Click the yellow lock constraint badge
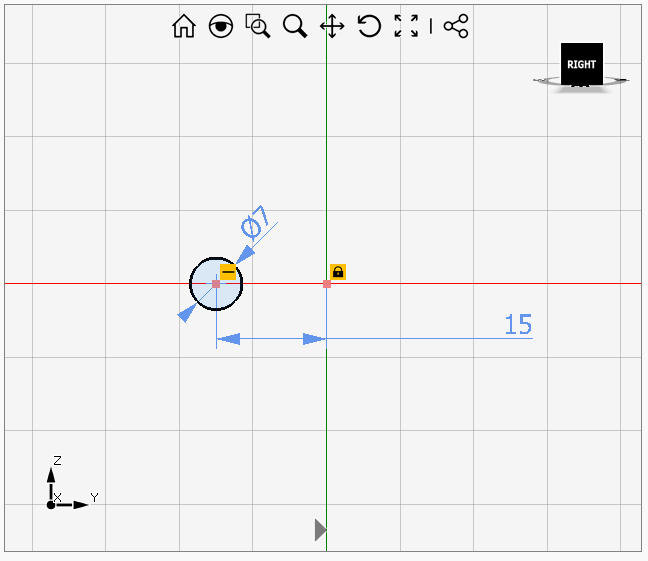This screenshot has width=648, height=561. (x=338, y=272)
